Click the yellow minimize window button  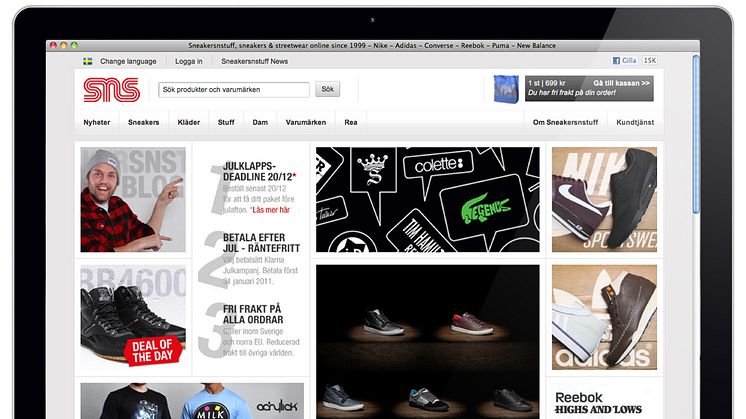coord(63,46)
